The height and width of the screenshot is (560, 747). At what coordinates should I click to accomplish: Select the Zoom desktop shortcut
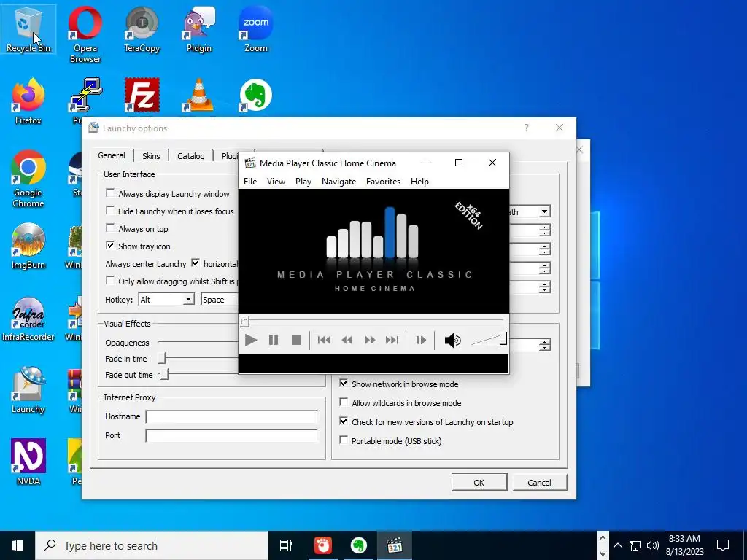pyautogui.click(x=256, y=29)
